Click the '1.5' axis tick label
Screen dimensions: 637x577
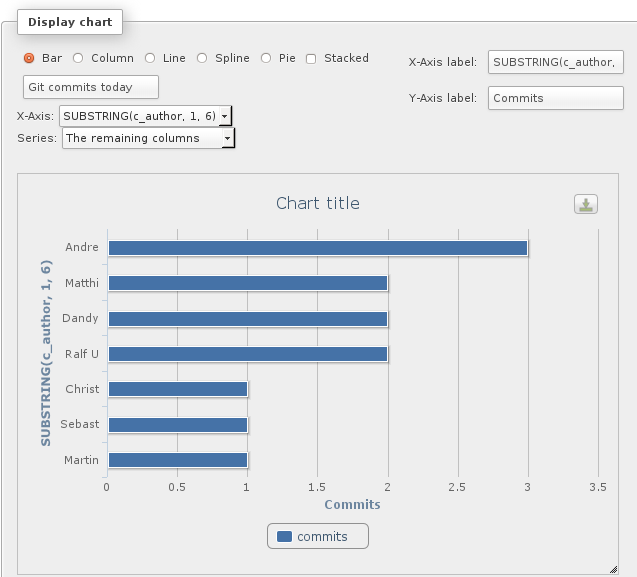317,487
